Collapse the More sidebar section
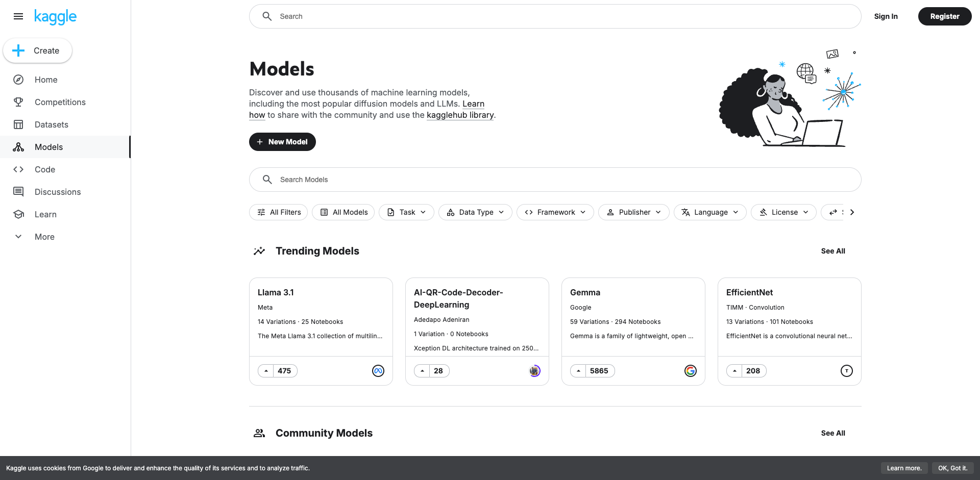 pyautogui.click(x=18, y=236)
